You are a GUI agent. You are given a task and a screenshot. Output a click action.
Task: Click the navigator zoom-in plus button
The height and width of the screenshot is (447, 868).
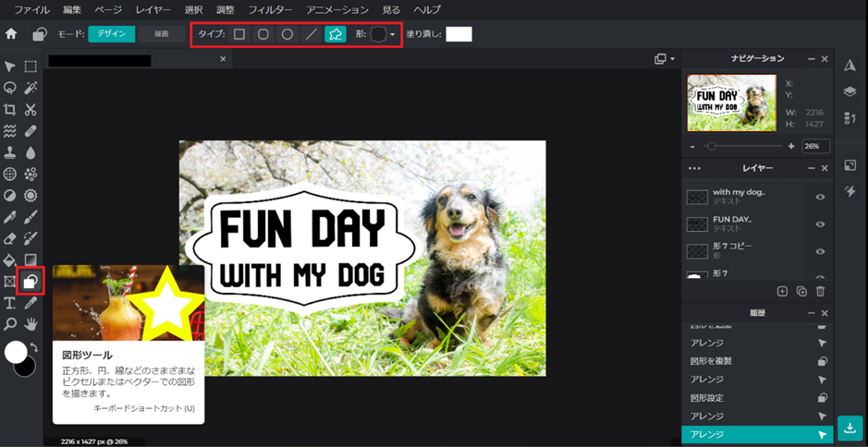click(x=791, y=146)
